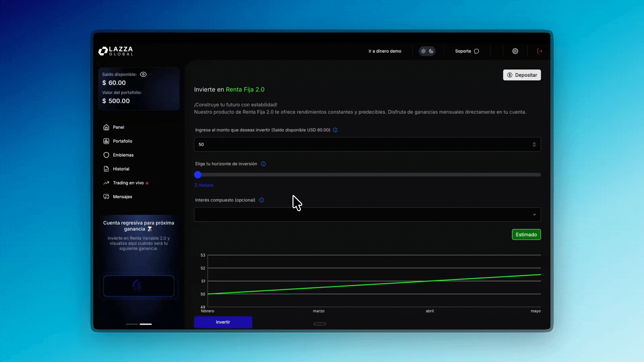Click the Soporte chat bubble icon
644x362 pixels.
pos(476,51)
